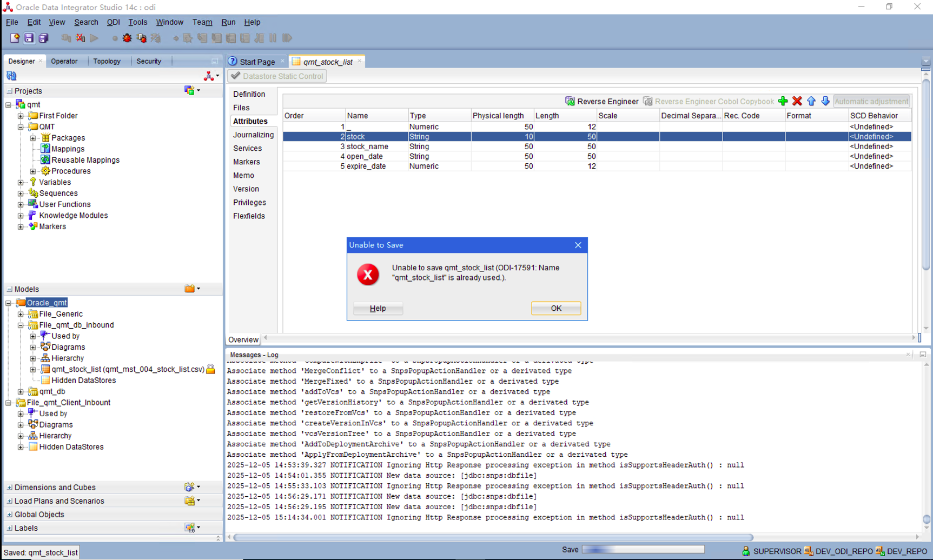Click the red bug Debug icon

pyautogui.click(x=127, y=38)
